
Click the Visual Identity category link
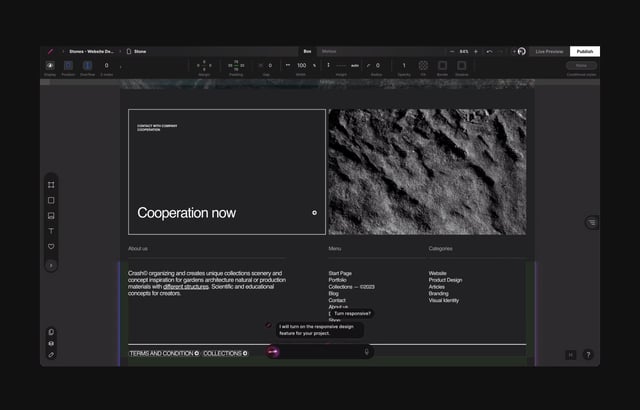pos(444,300)
